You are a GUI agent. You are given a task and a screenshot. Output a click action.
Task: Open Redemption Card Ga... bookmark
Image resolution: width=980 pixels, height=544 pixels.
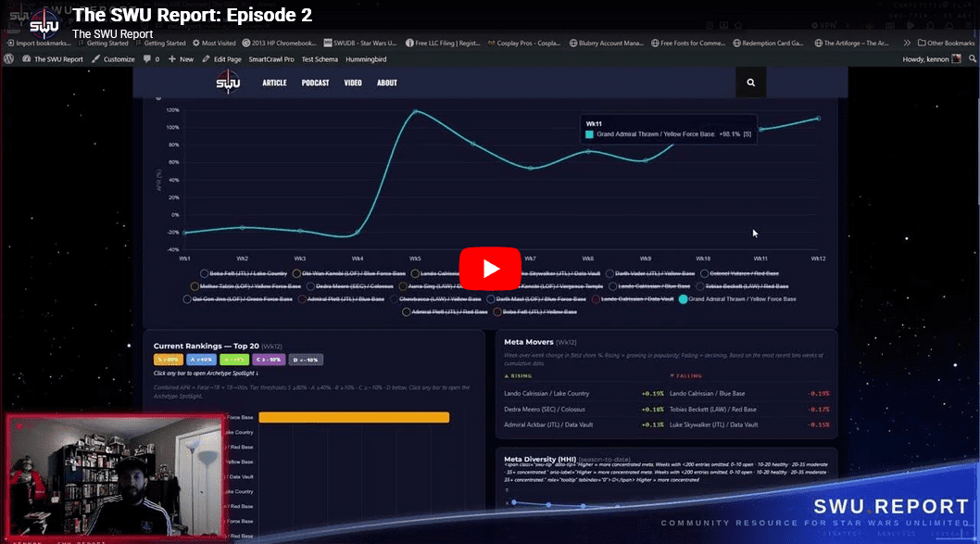[x=768, y=44]
